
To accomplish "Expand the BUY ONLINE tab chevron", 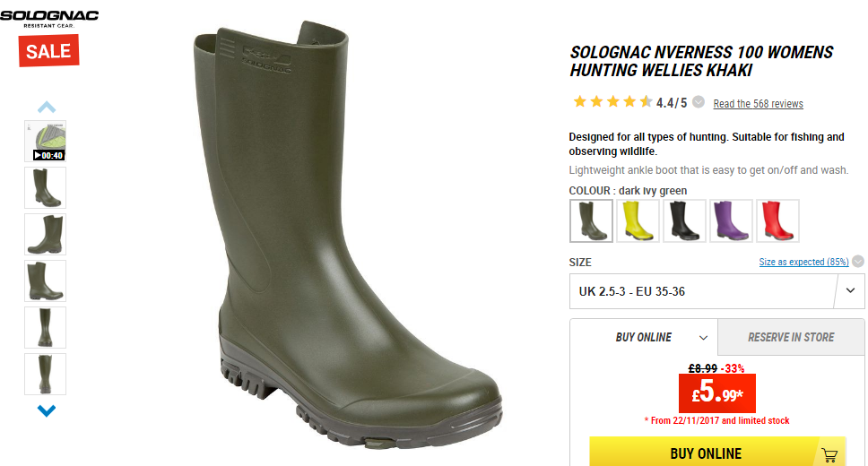I will point(703,338).
